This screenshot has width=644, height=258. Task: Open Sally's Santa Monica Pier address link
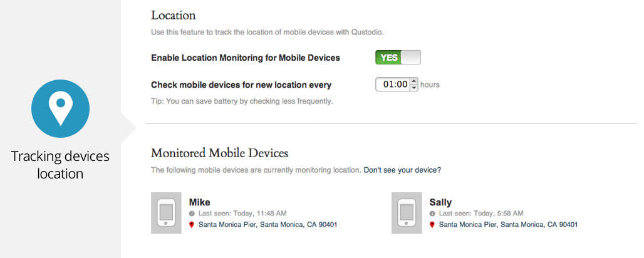[508, 224]
